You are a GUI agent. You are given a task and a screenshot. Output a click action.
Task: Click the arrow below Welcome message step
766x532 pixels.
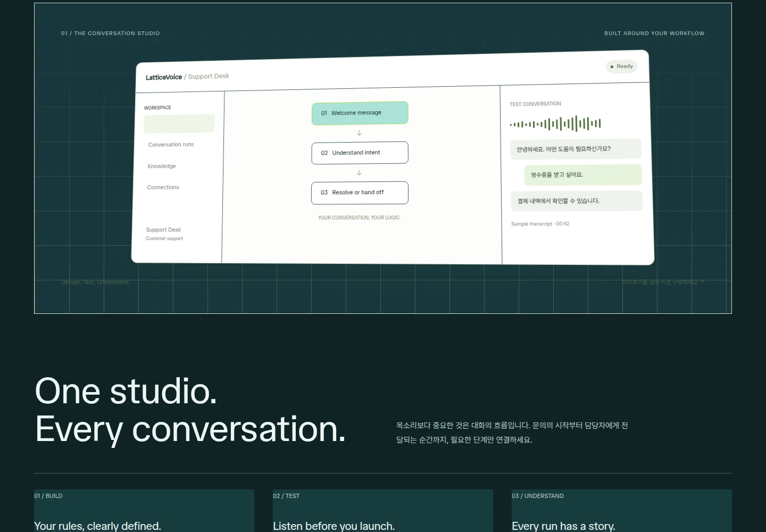pos(359,133)
